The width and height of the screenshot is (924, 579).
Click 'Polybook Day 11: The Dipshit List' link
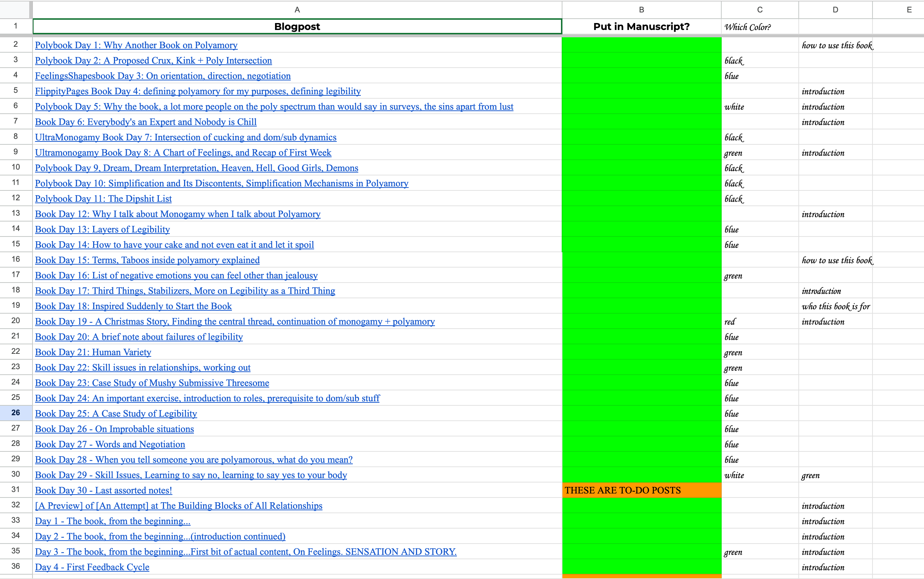coord(103,199)
